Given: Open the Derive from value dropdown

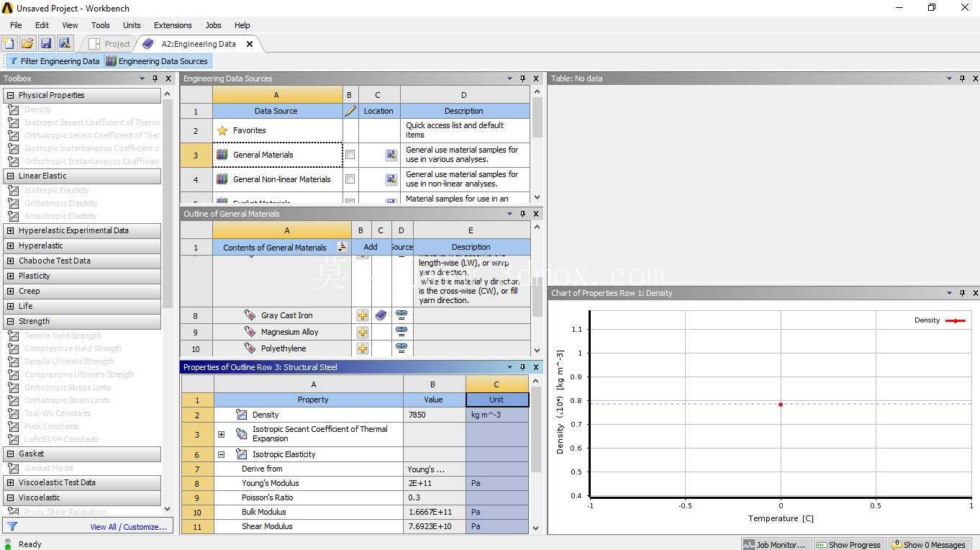Looking at the screenshot, I should coord(435,469).
